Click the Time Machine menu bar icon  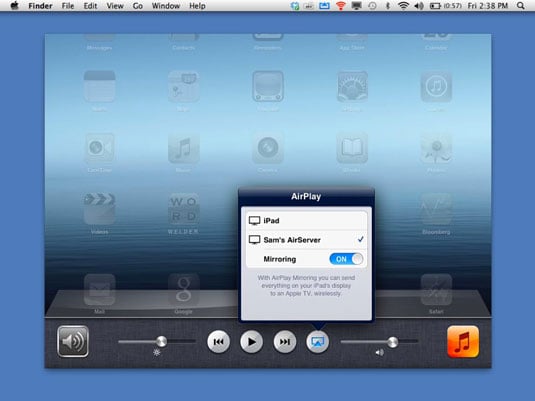372,6
